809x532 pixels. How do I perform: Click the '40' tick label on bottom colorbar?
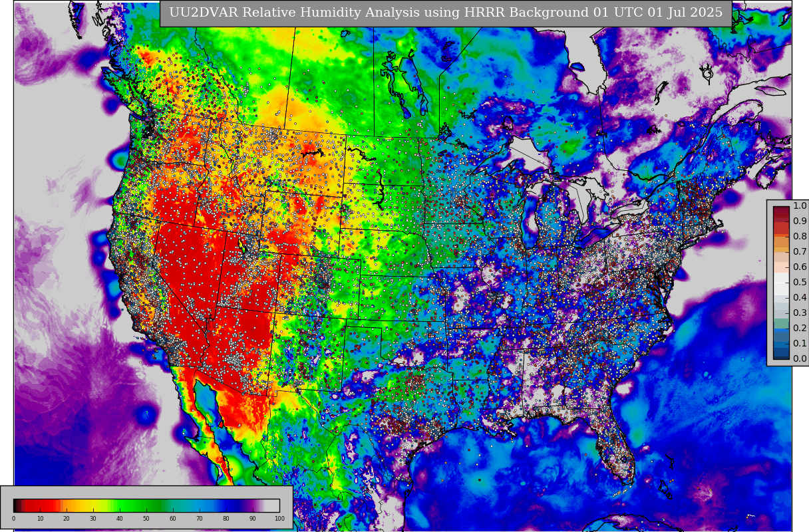pos(120,518)
